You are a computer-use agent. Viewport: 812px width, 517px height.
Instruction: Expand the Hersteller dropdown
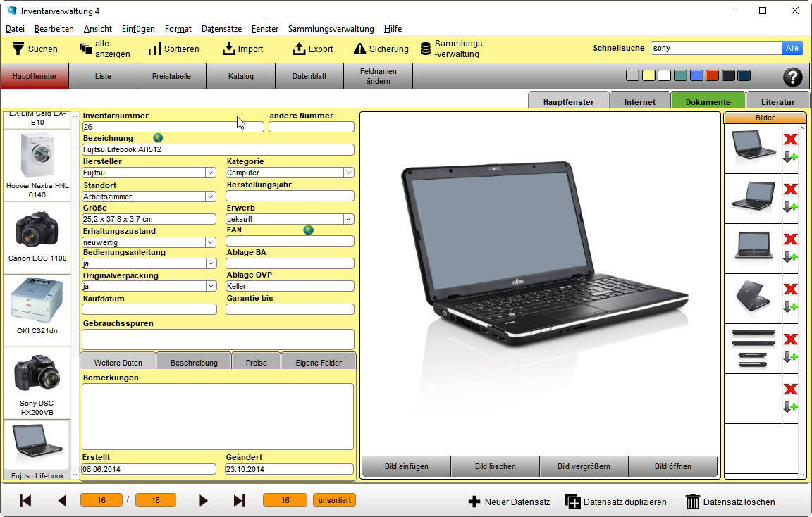click(210, 173)
